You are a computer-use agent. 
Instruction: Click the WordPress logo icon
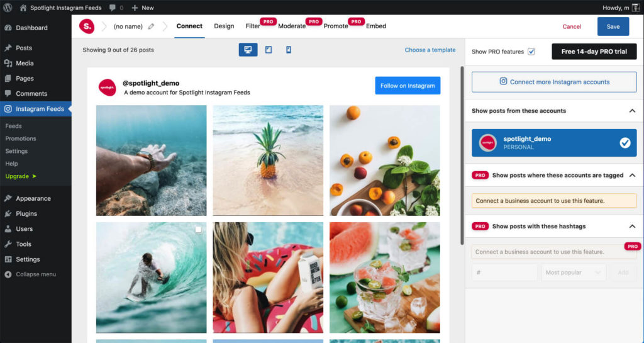[x=8, y=8]
